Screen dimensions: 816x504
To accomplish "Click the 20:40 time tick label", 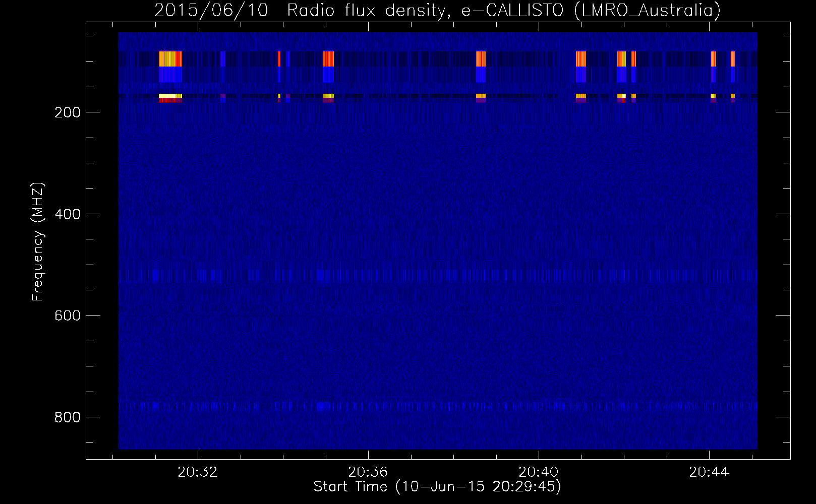I will click(x=539, y=472).
